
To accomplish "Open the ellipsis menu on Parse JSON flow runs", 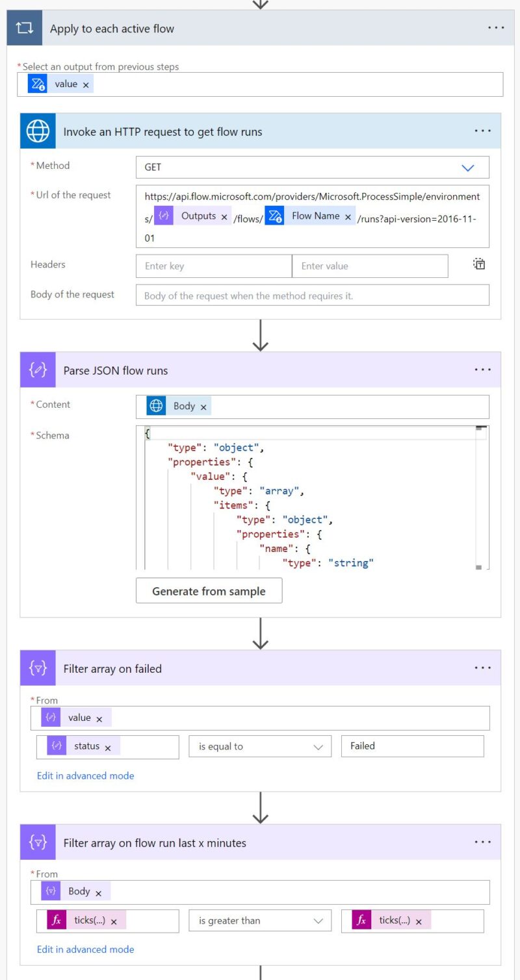I will (x=483, y=368).
